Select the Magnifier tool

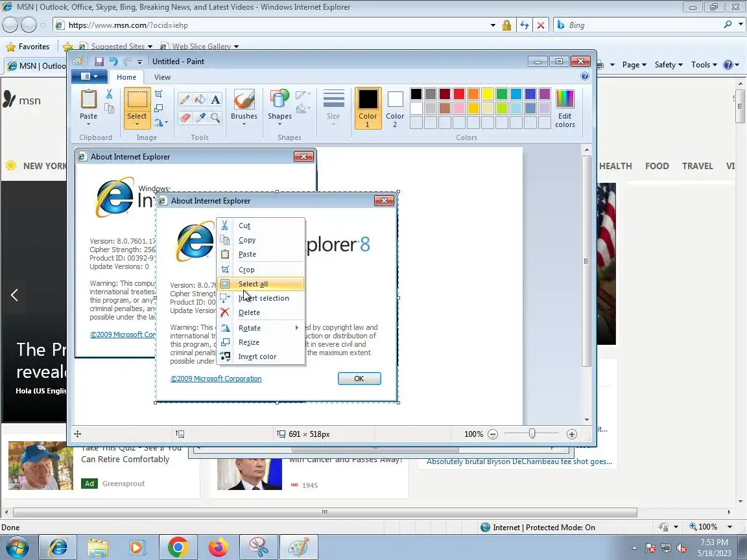click(215, 117)
